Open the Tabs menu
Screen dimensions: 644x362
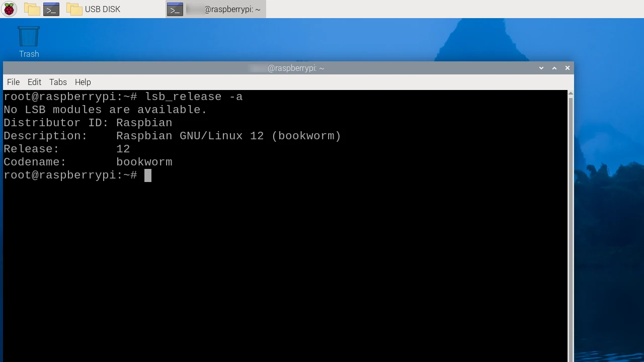click(58, 82)
